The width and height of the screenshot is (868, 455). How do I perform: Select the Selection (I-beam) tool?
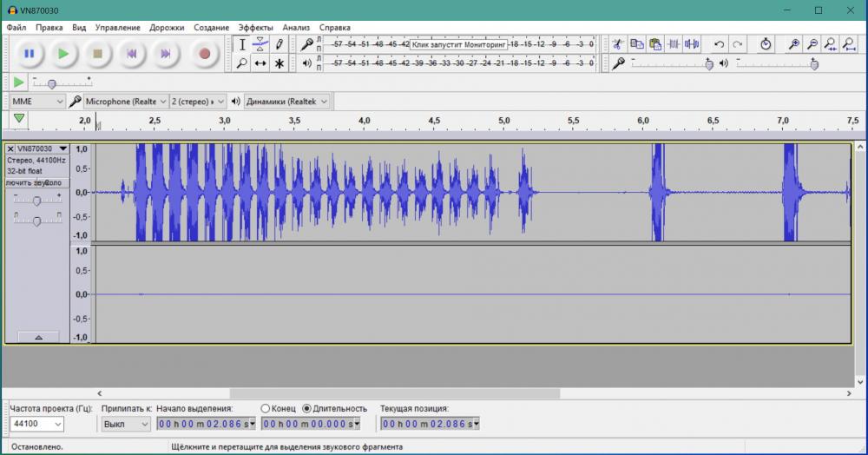point(242,44)
